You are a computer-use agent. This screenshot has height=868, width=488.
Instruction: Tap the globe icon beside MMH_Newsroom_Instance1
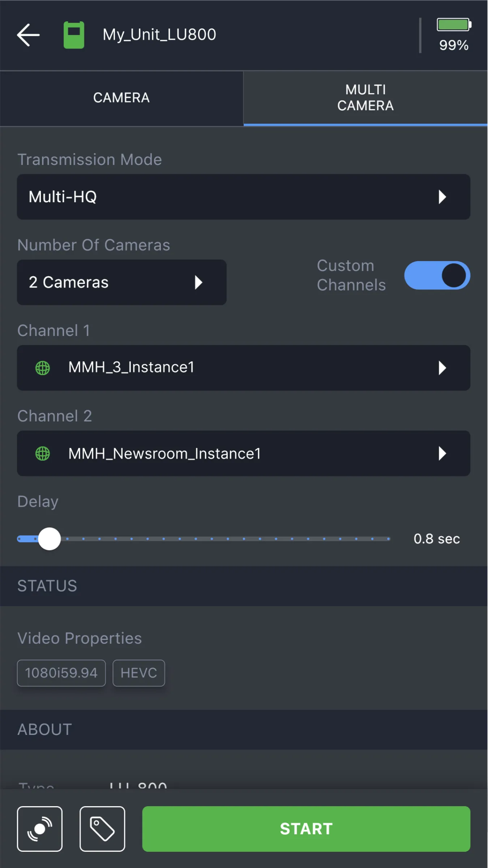[x=43, y=453]
